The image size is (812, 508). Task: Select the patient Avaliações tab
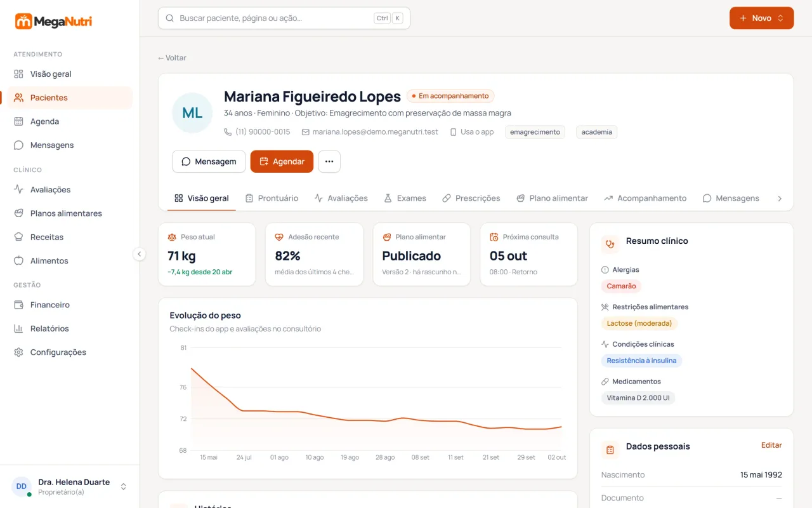[x=341, y=199]
